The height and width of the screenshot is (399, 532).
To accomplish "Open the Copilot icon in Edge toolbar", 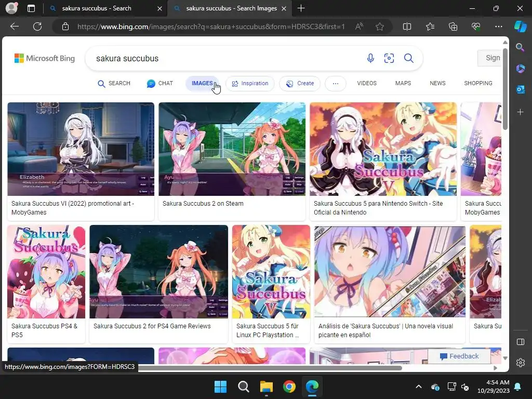I will pyautogui.click(x=520, y=26).
